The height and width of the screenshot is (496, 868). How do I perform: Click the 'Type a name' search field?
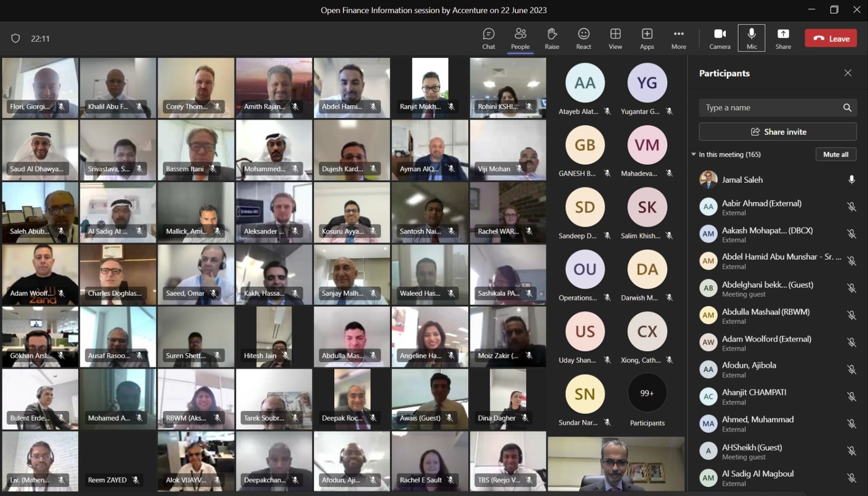click(770, 108)
